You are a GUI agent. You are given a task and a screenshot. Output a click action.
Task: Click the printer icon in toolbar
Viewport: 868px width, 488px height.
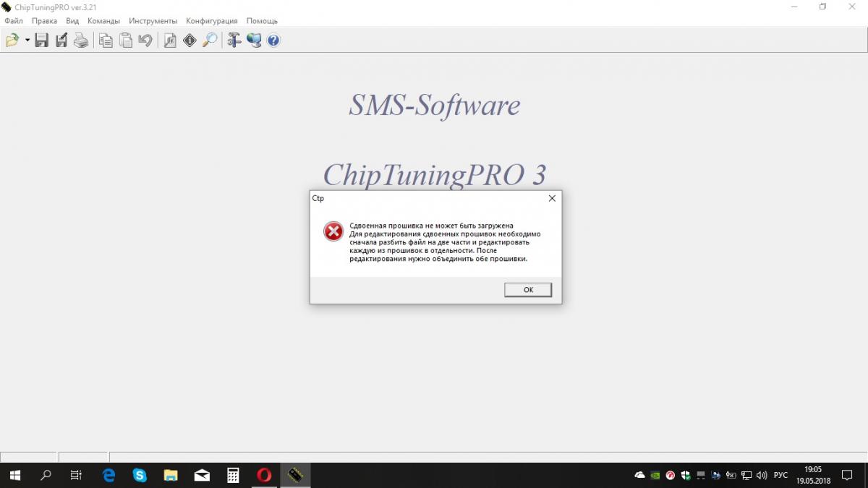click(x=81, y=40)
